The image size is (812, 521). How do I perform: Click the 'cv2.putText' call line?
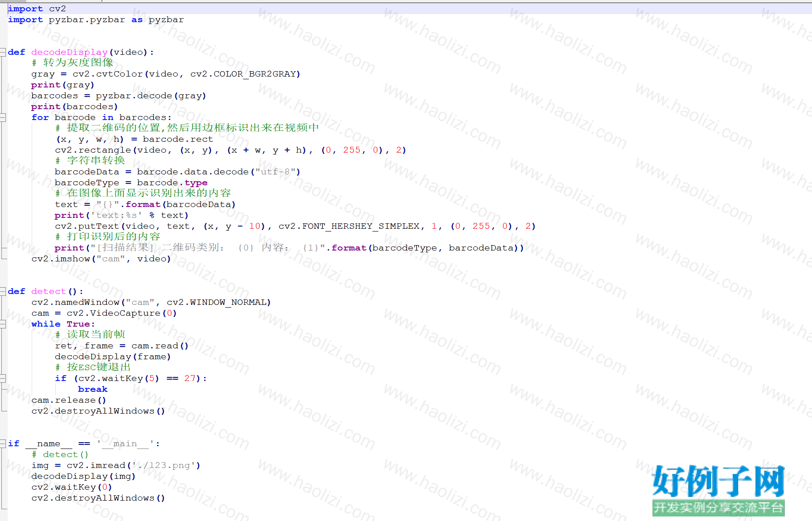click(295, 226)
